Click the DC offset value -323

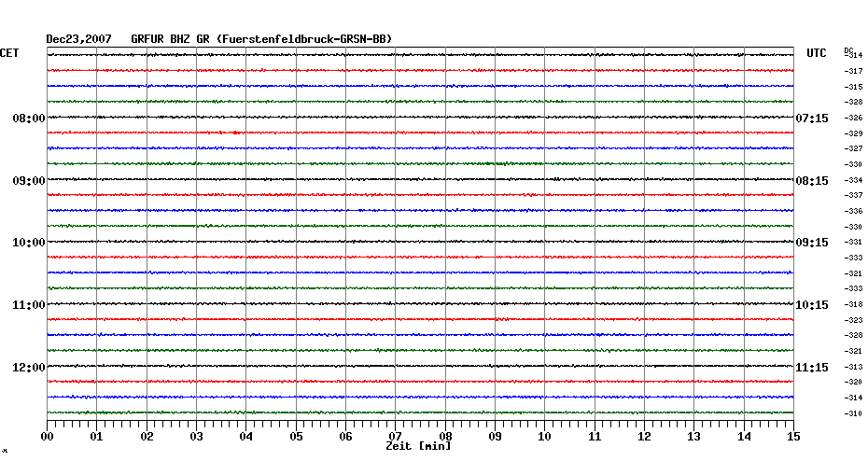tap(854, 320)
